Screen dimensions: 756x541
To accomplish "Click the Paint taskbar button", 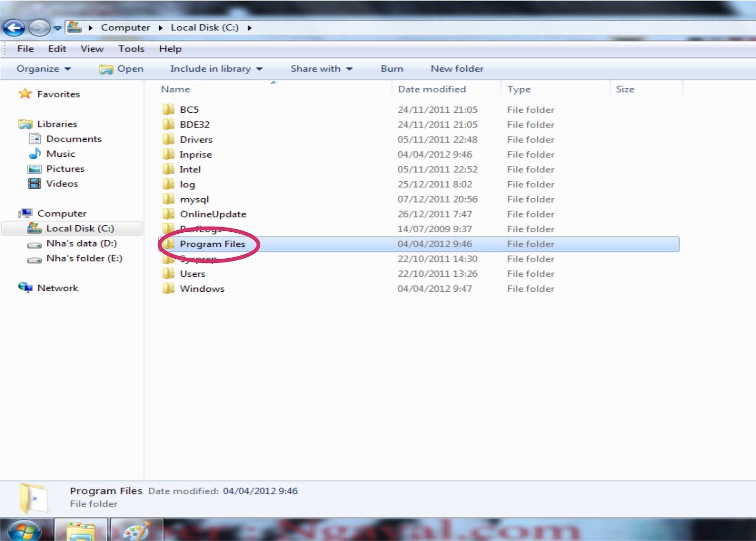I will pyautogui.click(x=137, y=531).
